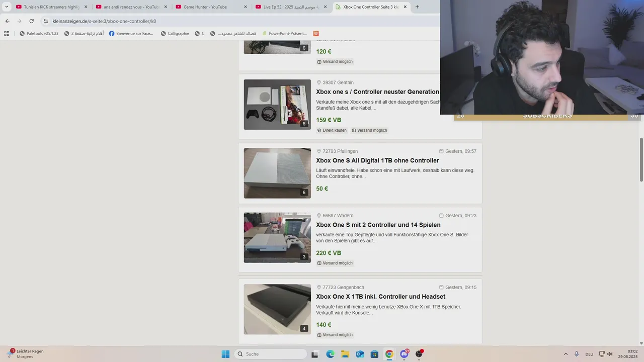The width and height of the screenshot is (644, 362).
Task: Open thumbnail of black Xbox One X console
Action: click(277, 309)
